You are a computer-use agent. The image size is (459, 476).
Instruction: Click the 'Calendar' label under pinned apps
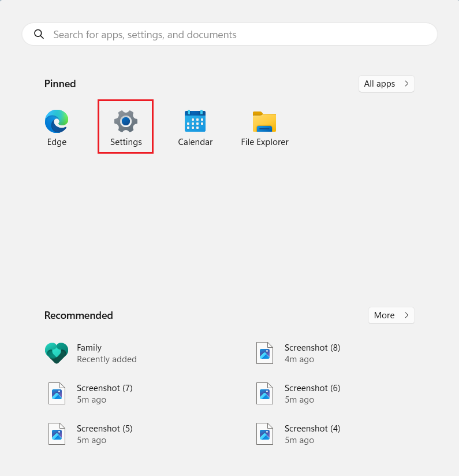click(195, 142)
